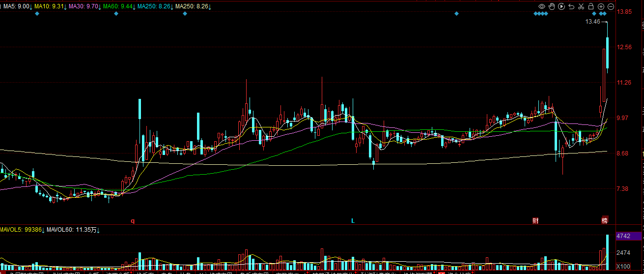Image resolution: width=644 pixels, height=274 pixels.
Task: Undo with the curved back arrow icon
Action: [x=571, y=6]
